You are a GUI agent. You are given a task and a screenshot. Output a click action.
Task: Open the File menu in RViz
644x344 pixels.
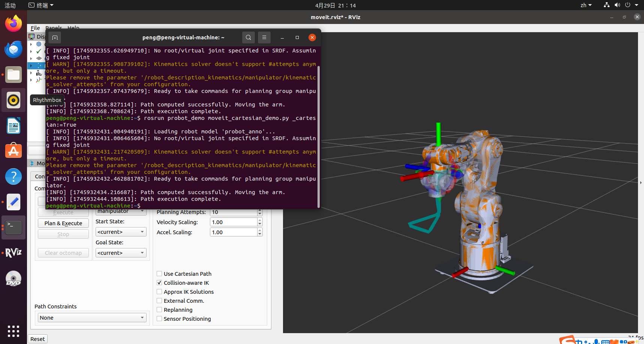coord(35,28)
